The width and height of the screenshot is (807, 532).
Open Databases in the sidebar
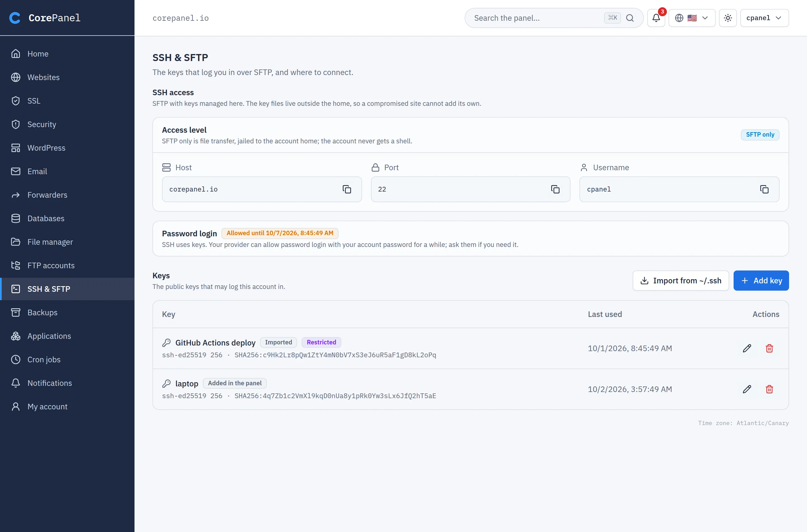click(x=67, y=218)
